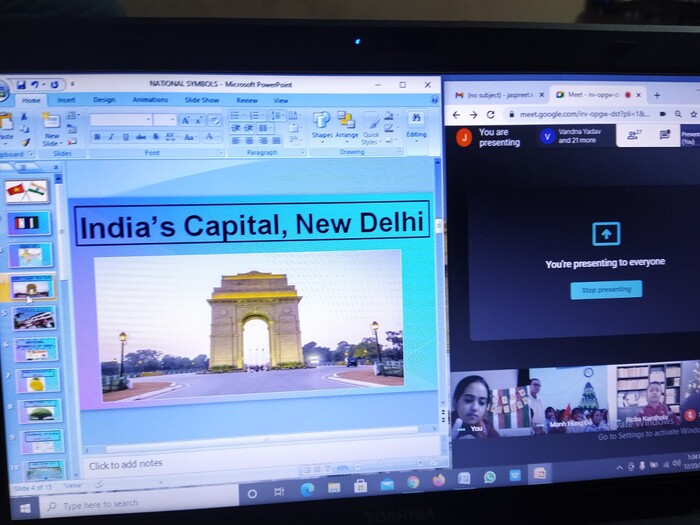Open the slide Layout dropdown
This screenshot has height=525, width=700.
72,116
